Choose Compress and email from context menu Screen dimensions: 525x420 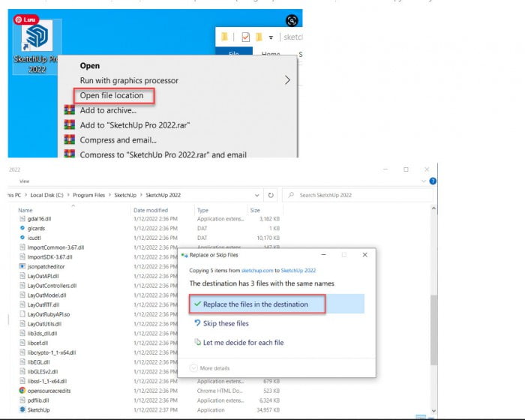click(x=118, y=139)
